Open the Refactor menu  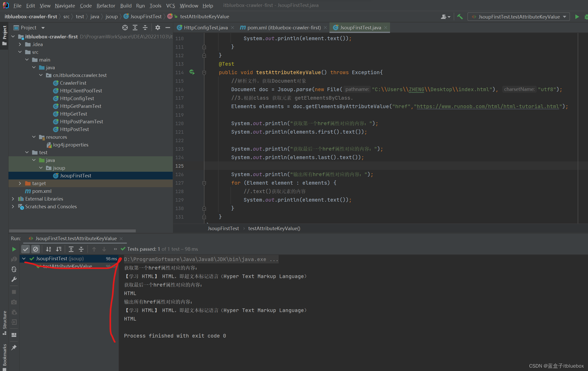pyautogui.click(x=106, y=5)
